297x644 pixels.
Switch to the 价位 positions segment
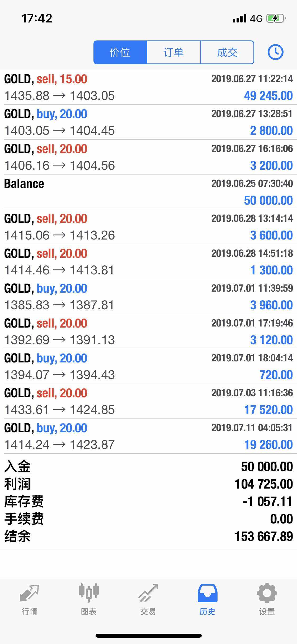click(x=120, y=52)
